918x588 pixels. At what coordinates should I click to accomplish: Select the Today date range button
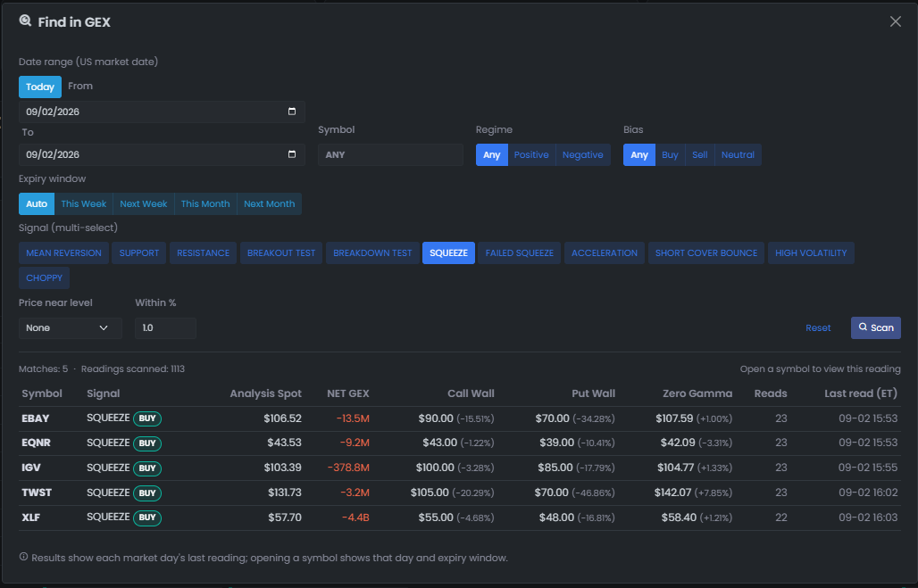coord(40,87)
